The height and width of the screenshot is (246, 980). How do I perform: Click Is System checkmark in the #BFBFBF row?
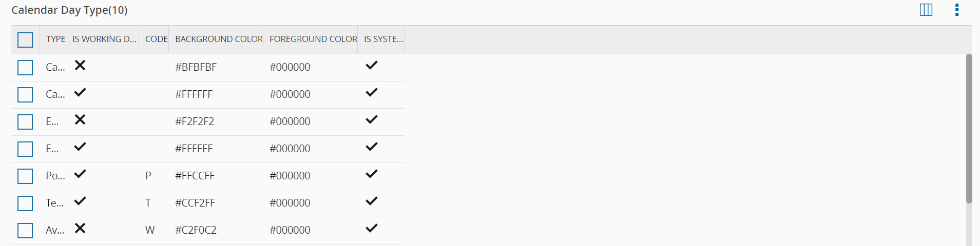click(371, 66)
